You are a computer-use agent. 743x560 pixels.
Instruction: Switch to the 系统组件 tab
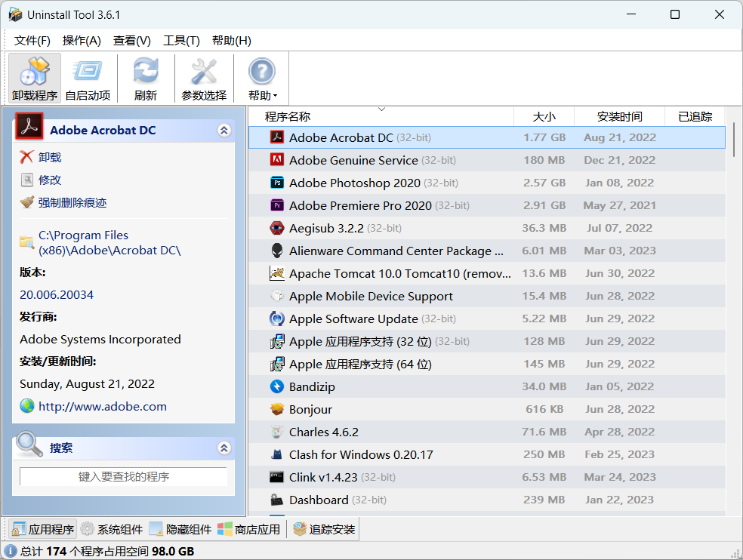pos(111,529)
